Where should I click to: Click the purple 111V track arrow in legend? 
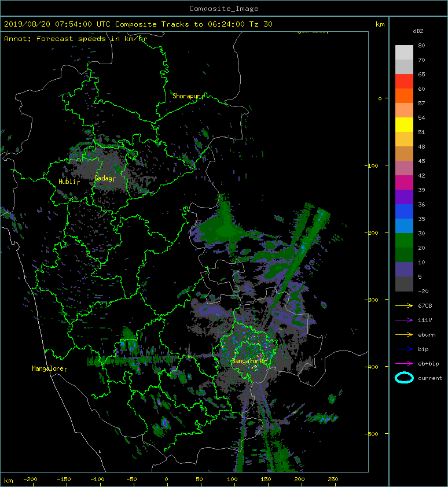(404, 320)
